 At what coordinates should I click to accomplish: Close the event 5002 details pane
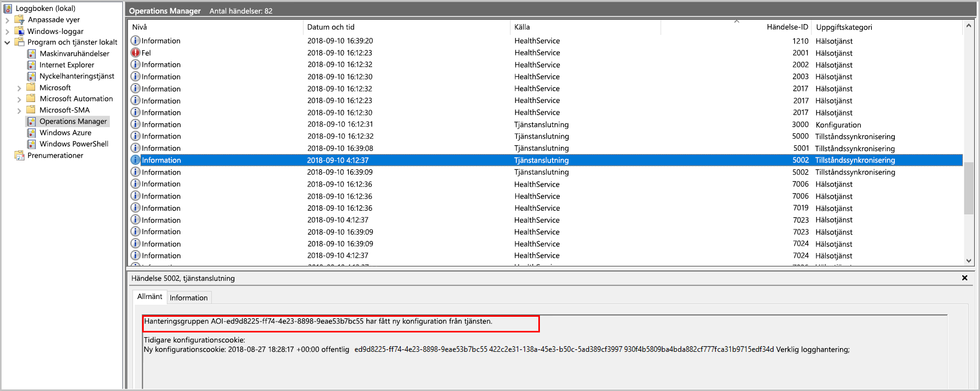click(965, 278)
